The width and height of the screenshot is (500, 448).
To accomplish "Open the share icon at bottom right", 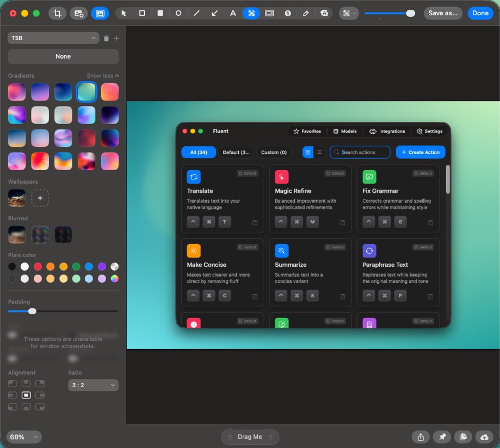I will (x=421, y=437).
